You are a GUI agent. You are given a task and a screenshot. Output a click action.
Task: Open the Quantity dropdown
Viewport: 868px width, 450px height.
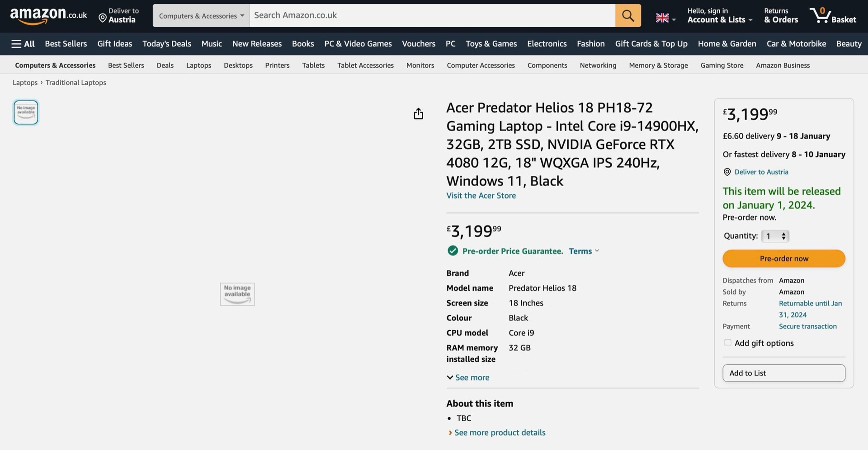pos(775,236)
